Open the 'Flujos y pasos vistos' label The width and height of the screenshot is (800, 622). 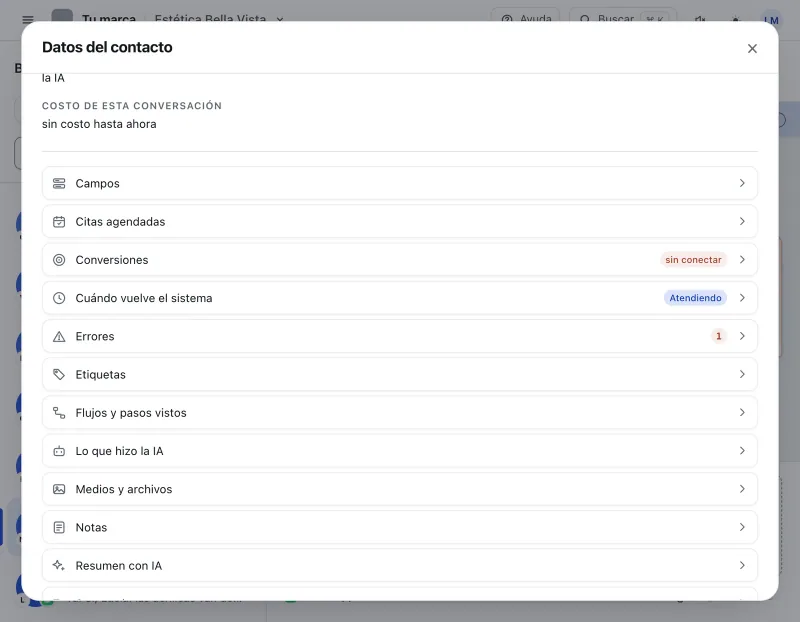[131, 413]
